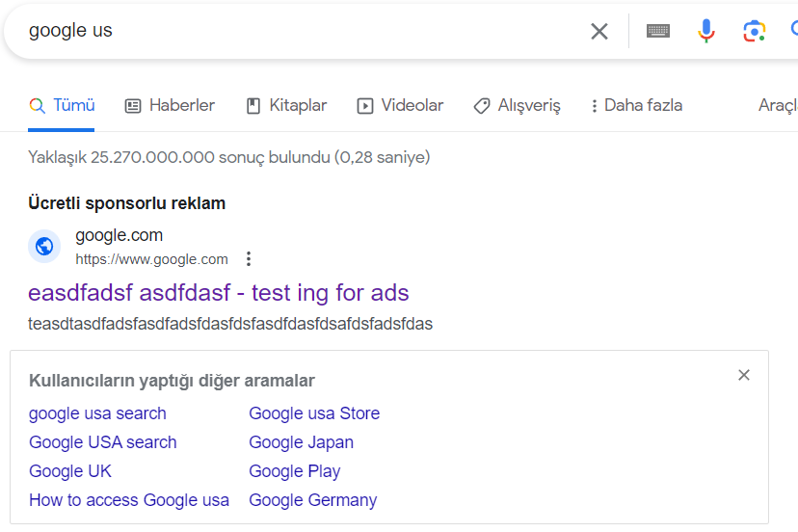Start voice search with microphone icon
The image size is (798, 532).
[705, 31]
